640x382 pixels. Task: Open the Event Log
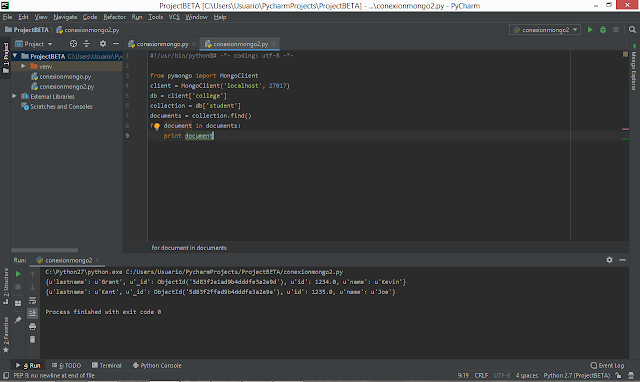coord(607,365)
